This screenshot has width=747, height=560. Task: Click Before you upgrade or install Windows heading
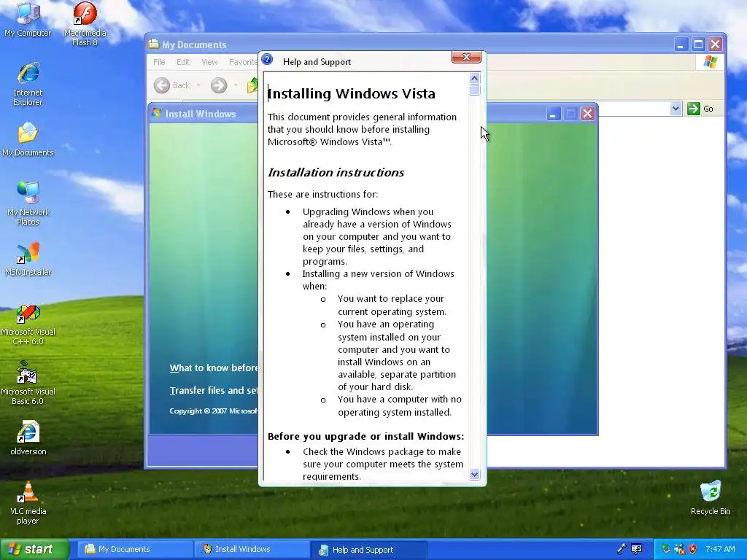[366, 436]
